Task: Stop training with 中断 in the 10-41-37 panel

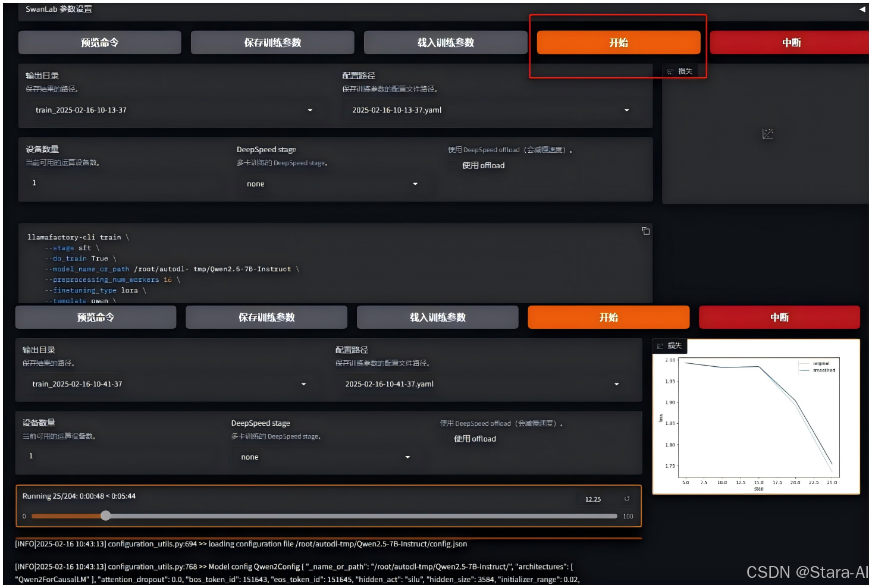Action: 779,317
